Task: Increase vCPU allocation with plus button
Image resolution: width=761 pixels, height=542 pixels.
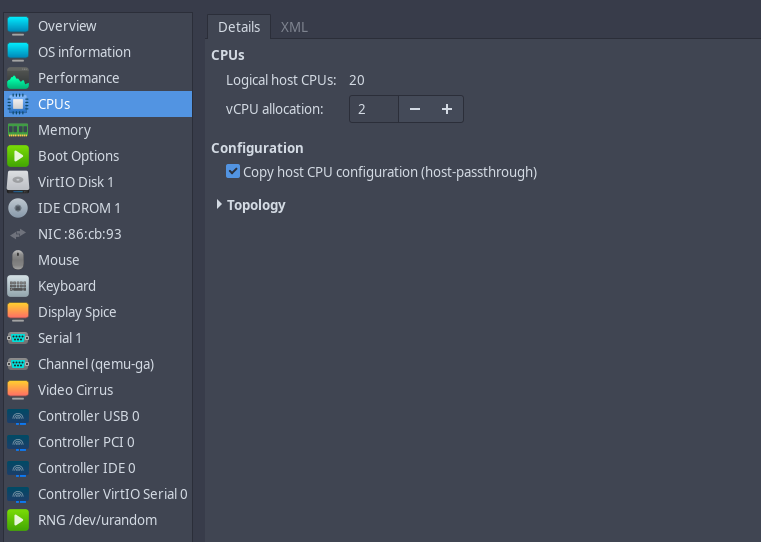Action: click(446, 109)
